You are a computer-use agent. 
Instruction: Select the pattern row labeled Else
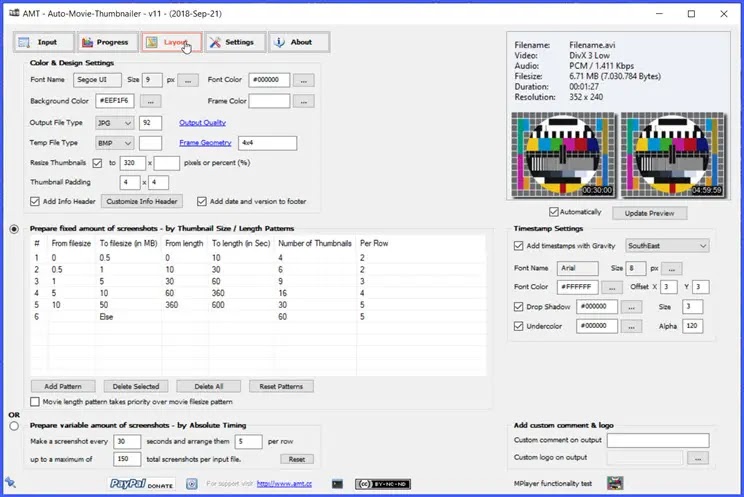click(x=259, y=317)
